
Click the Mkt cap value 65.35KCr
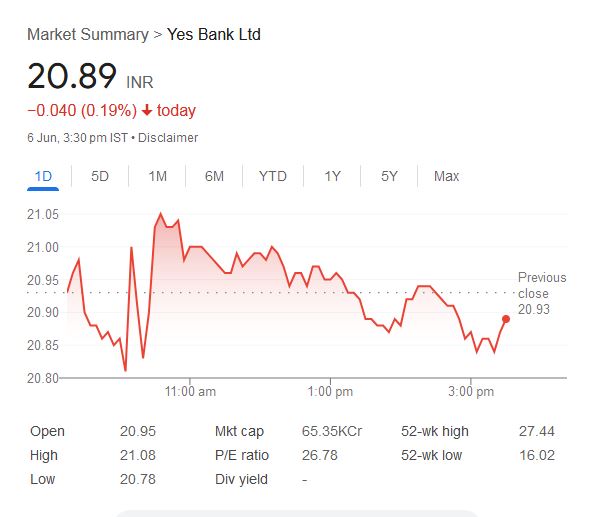[331, 431]
